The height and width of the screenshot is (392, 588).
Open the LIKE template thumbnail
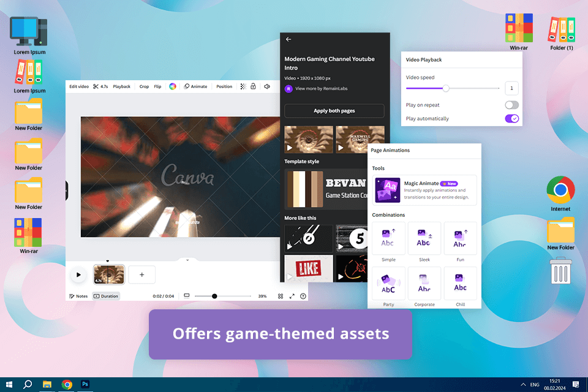pos(309,269)
